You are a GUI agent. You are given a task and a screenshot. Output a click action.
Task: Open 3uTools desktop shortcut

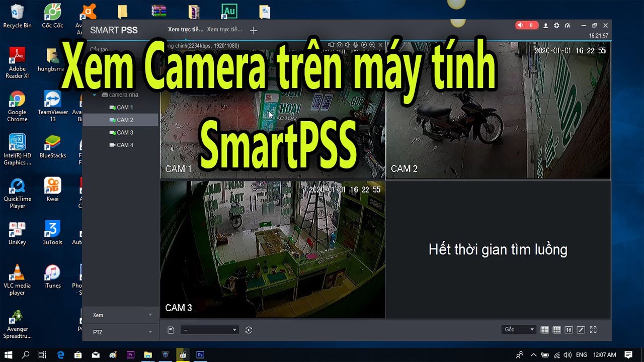(52, 233)
